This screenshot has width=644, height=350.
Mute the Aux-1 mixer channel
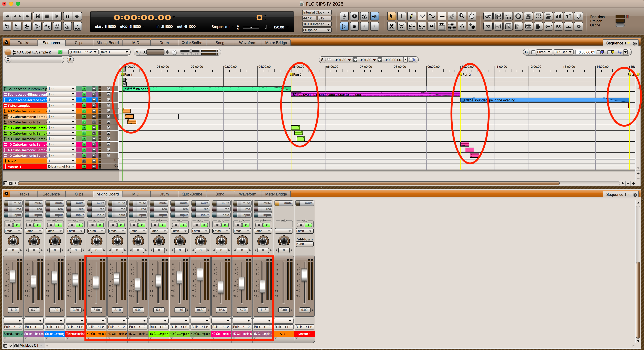pyautogui.click(x=284, y=203)
